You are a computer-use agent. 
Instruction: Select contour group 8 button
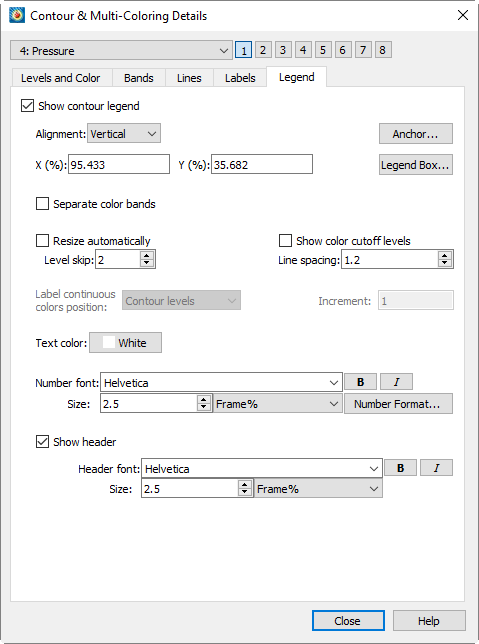pyautogui.click(x=382, y=50)
